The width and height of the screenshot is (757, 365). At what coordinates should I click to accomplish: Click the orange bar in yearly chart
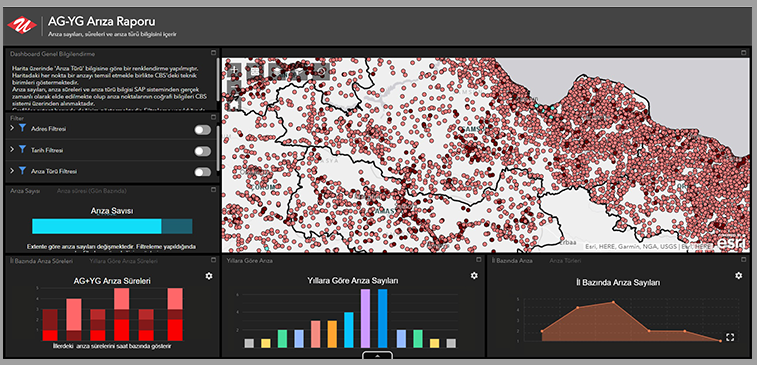[332, 334]
